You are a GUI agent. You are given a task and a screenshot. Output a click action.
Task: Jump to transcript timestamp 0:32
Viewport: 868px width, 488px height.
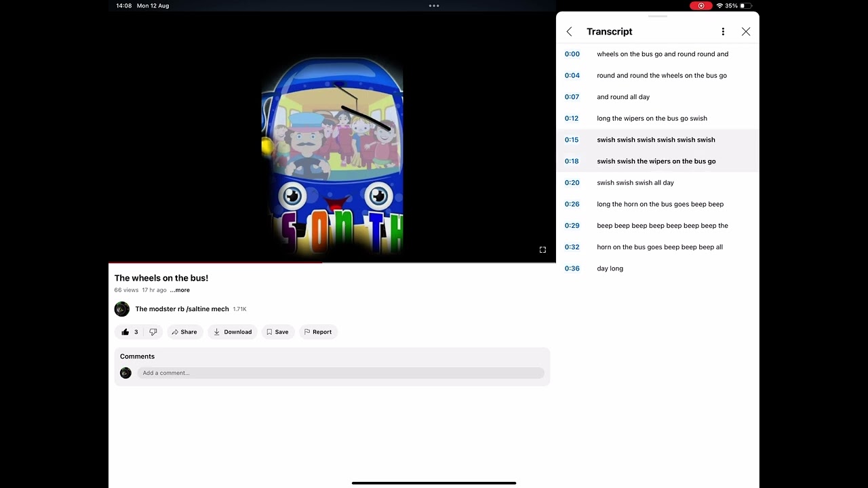pos(572,247)
